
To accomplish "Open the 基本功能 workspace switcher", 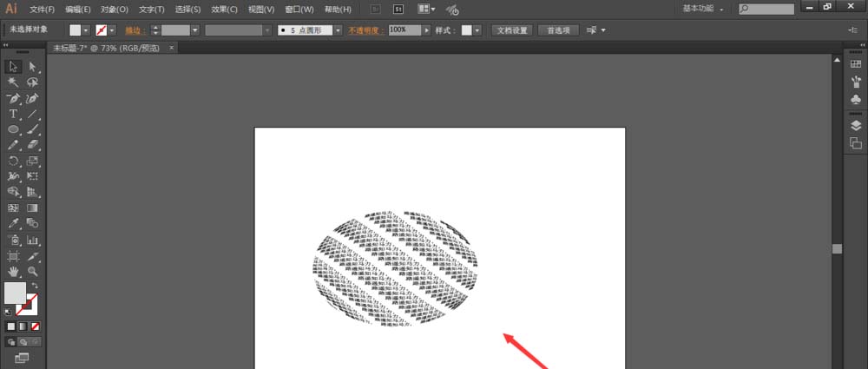I will coord(703,9).
